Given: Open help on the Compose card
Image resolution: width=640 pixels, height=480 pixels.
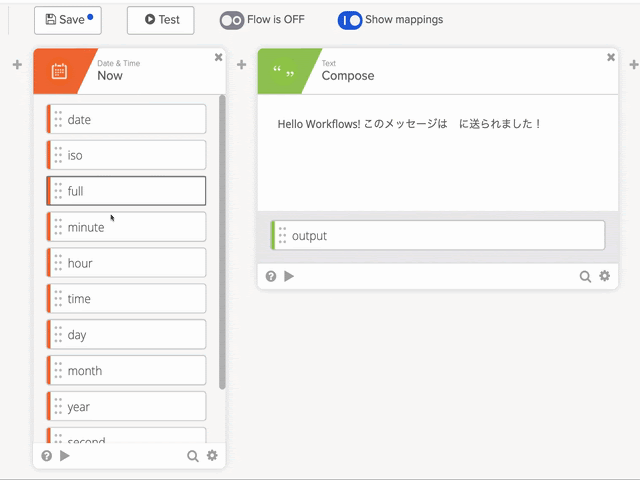Looking at the screenshot, I should tap(271, 276).
